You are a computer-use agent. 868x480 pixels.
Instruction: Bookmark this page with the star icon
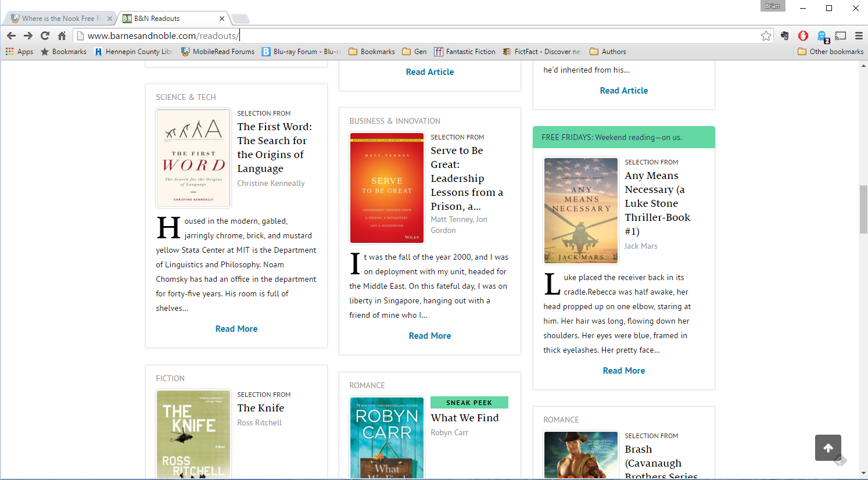pyautogui.click(x=766, y=35)
